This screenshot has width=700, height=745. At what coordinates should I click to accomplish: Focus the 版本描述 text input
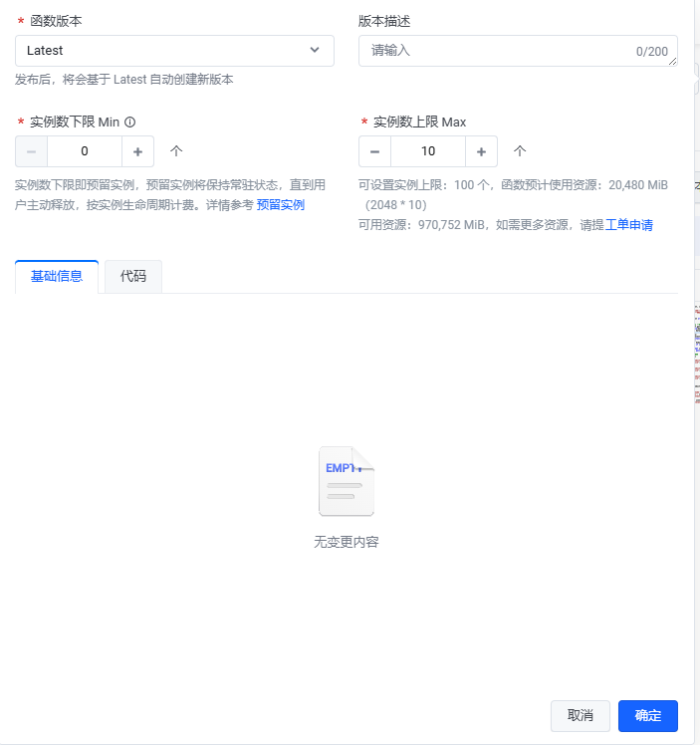498,50
